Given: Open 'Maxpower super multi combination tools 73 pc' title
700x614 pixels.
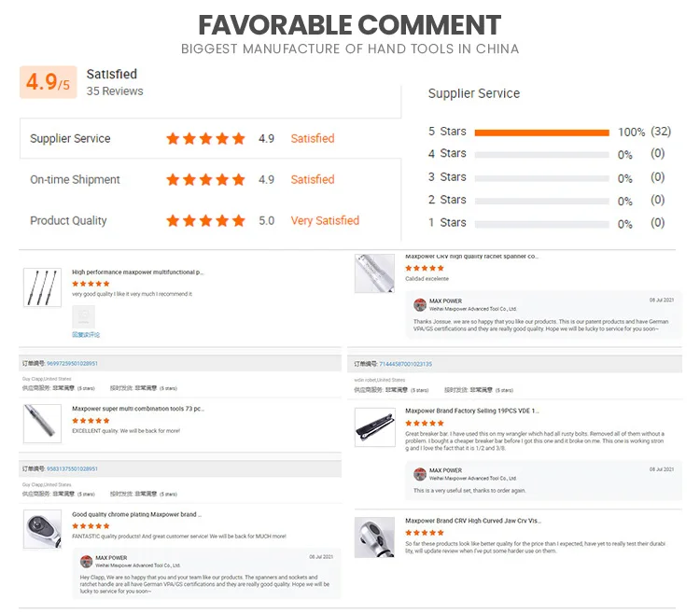Looking at the screenshot, I should (x=137, y=409).
